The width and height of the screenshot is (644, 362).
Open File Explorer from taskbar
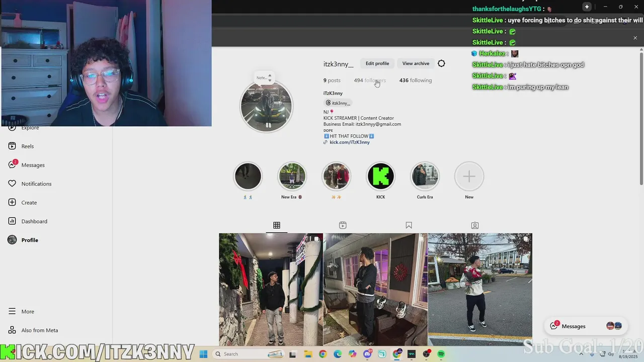point(308,354)
